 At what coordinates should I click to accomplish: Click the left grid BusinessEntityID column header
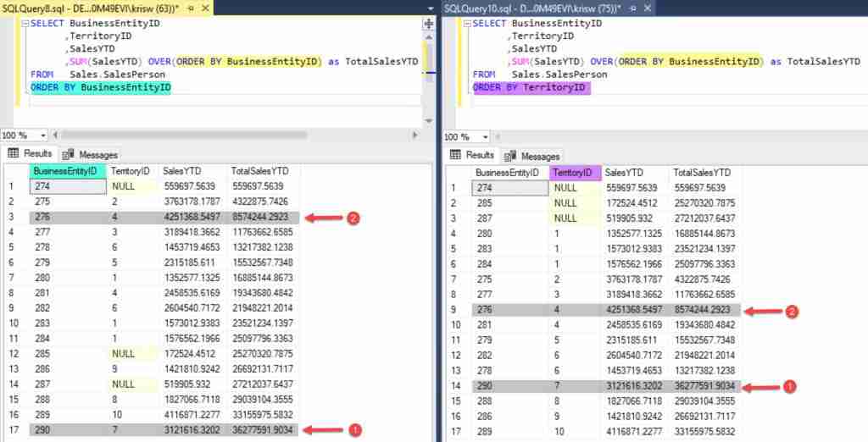click(x=64, y=170)
